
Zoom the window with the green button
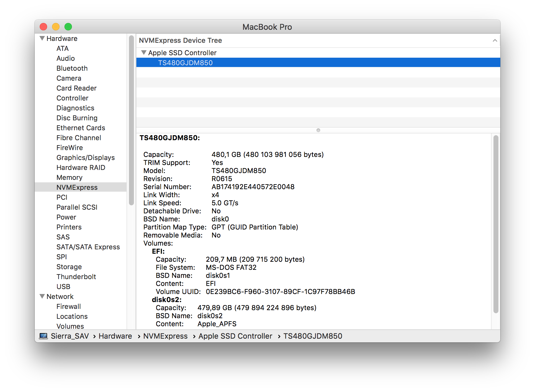pyautogui.click(x=68, y=27)
